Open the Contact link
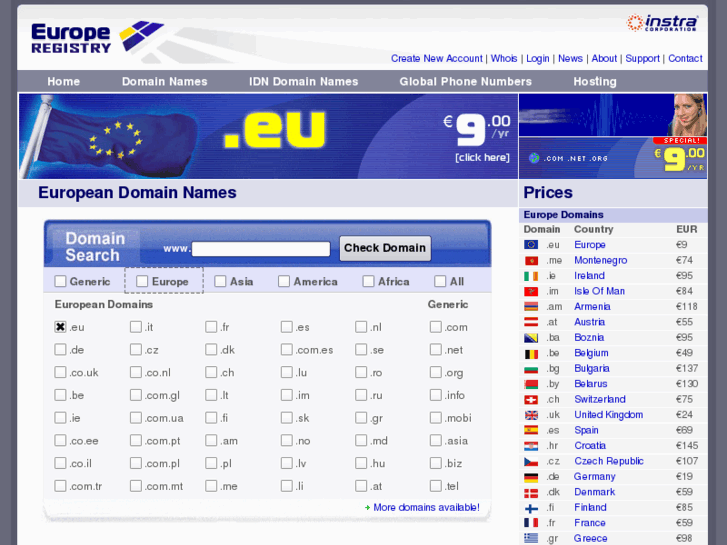This screenshot has height=545, width=727. point(685,58)
